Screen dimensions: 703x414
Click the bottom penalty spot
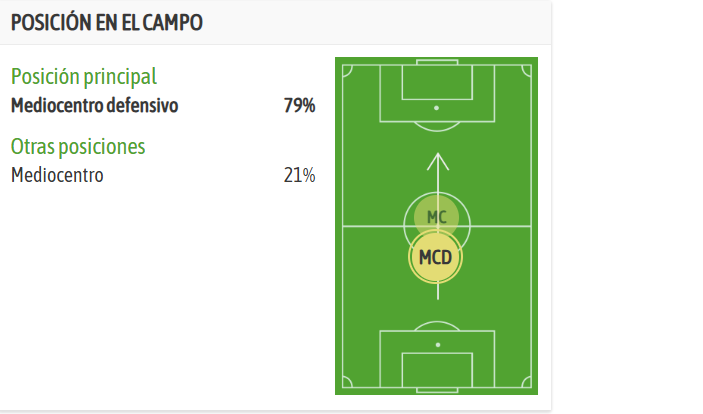pos(438,344)
